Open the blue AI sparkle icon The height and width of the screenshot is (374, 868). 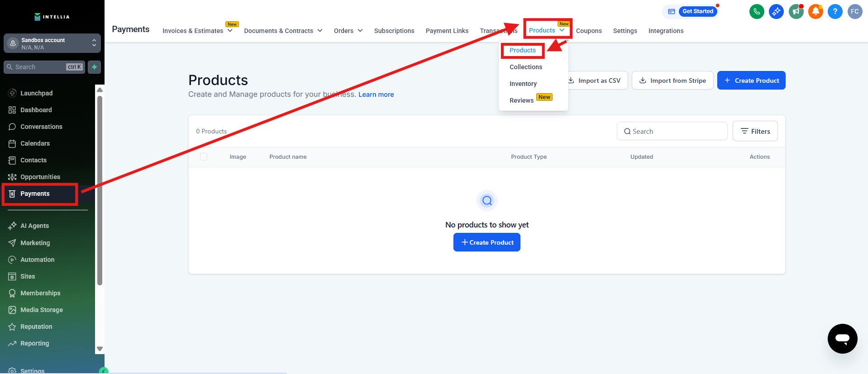(776, 11)
